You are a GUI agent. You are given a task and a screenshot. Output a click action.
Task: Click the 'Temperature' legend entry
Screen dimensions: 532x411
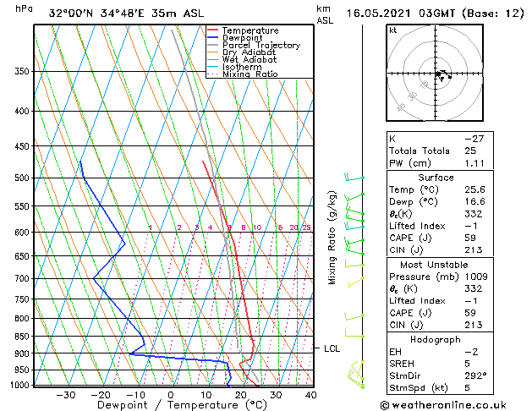click(x=250, y=30)
